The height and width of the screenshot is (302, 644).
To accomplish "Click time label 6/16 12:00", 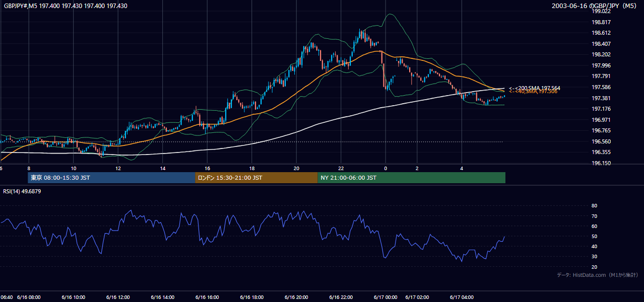I will click(118, 297).
